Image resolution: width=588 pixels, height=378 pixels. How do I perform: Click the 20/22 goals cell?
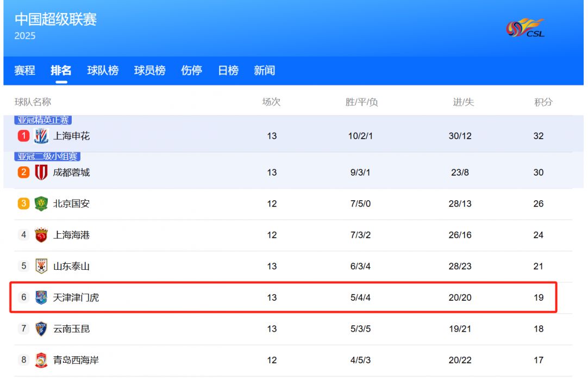click(460, 360)
